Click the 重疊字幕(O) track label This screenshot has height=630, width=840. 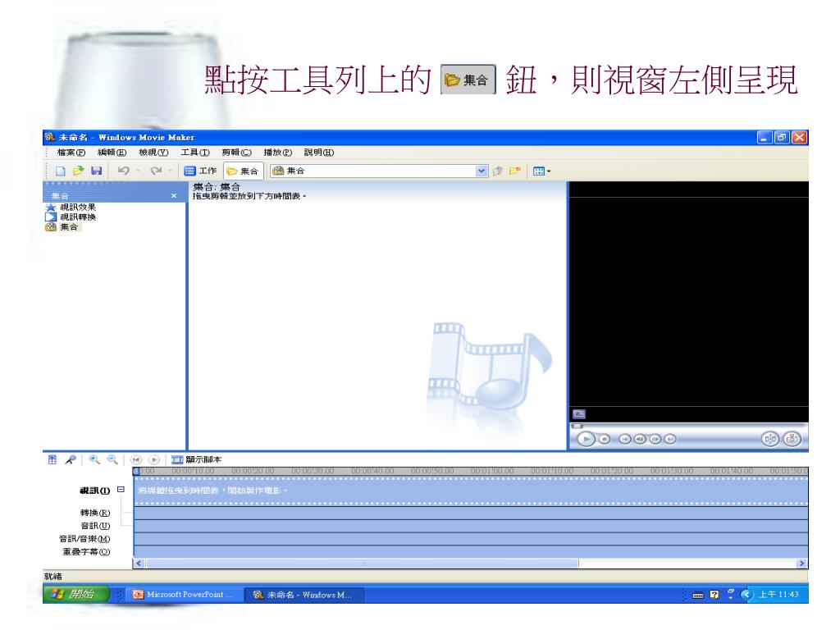tap(86, 552)
